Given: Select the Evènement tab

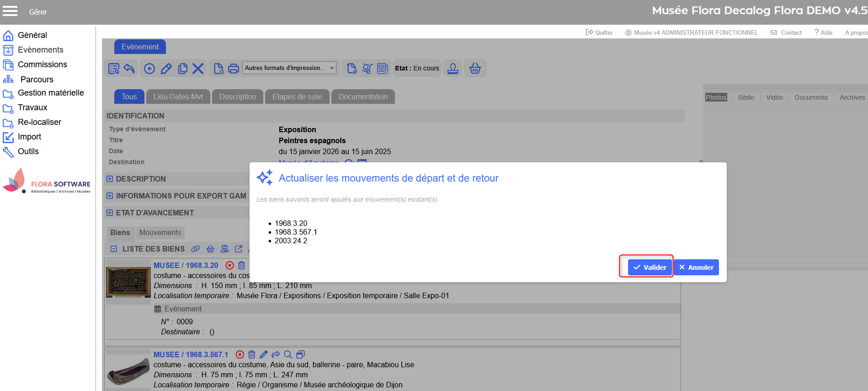Looking at the screenshot, I should pyautogui.click(x=140, y=47).
